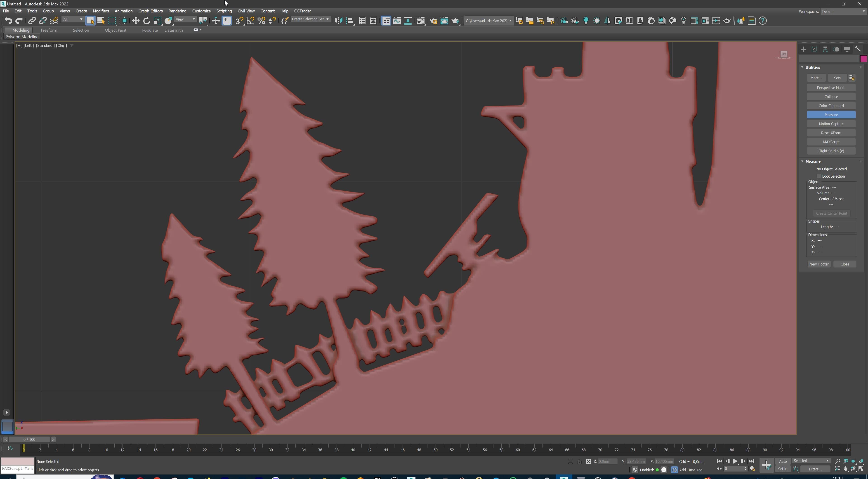This screenshot has height=479, width=868.
Task: Click the pink object color swatch
Action: click(x=863, y=59)
